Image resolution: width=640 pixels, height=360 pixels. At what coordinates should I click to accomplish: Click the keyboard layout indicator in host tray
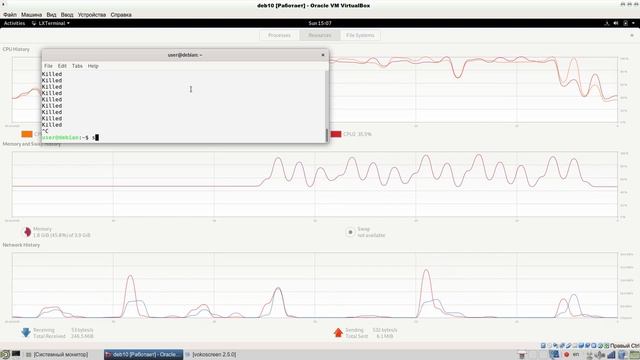(576, 355)
